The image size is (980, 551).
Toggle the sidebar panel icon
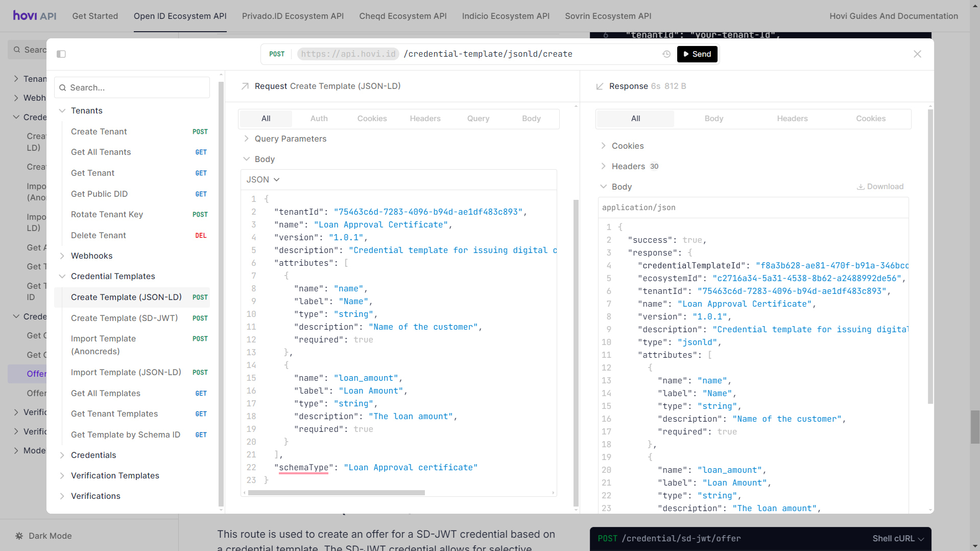coord(61,54)
